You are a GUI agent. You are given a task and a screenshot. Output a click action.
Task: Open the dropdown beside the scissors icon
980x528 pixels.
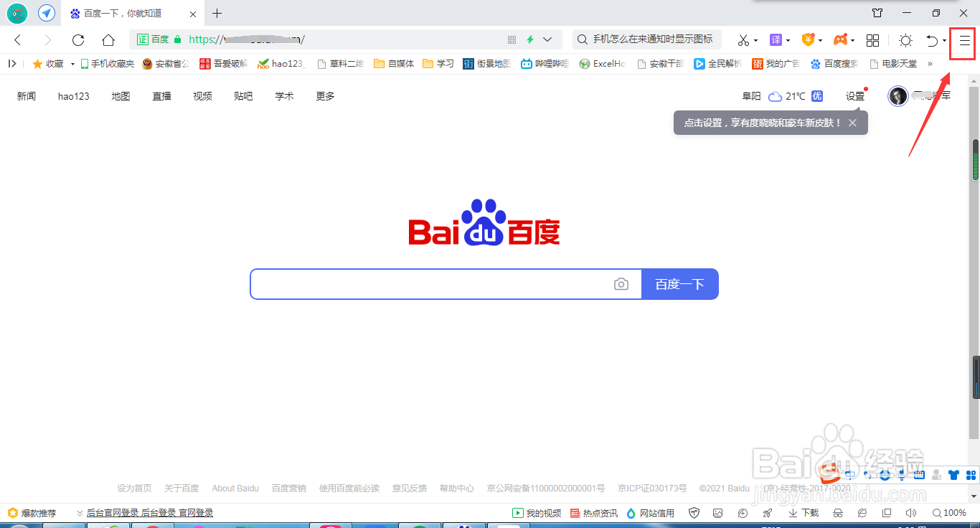[755, 41]
